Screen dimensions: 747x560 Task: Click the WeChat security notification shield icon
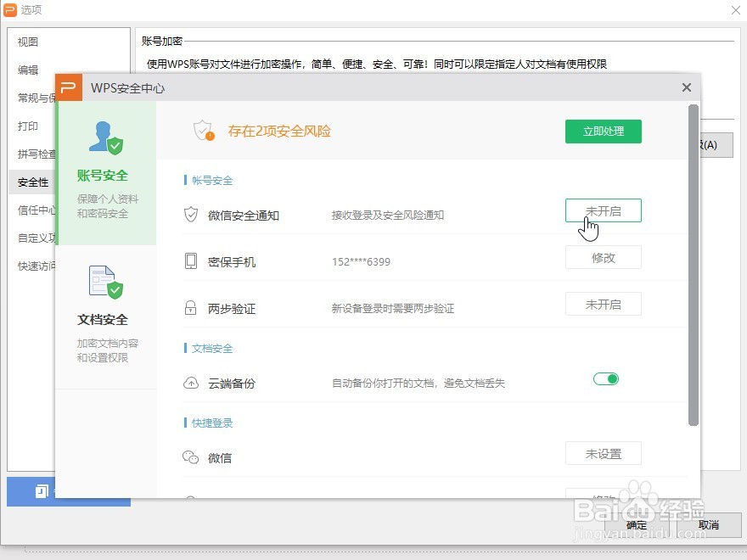(x=191, y=215)
